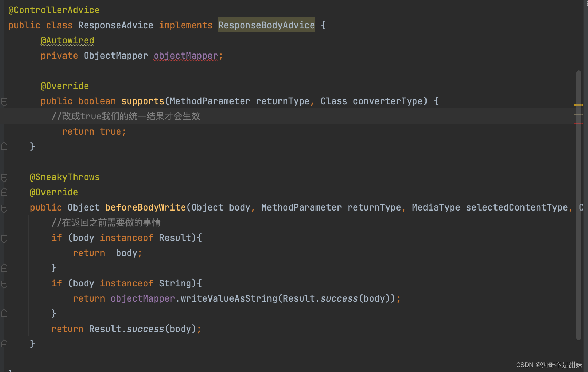588x372 pixels.
Task: Collapse the beforeBodyWrite method fold marker
Action: pos(4,208)
